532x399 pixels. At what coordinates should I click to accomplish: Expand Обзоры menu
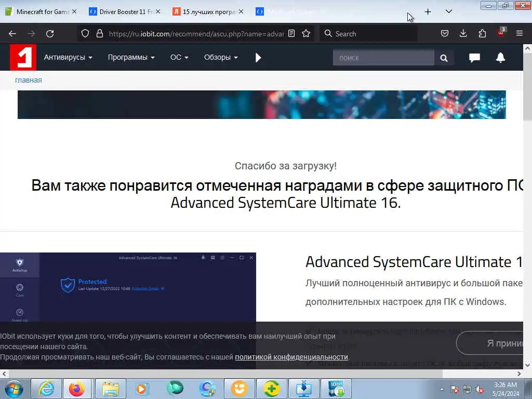(220, 57)
